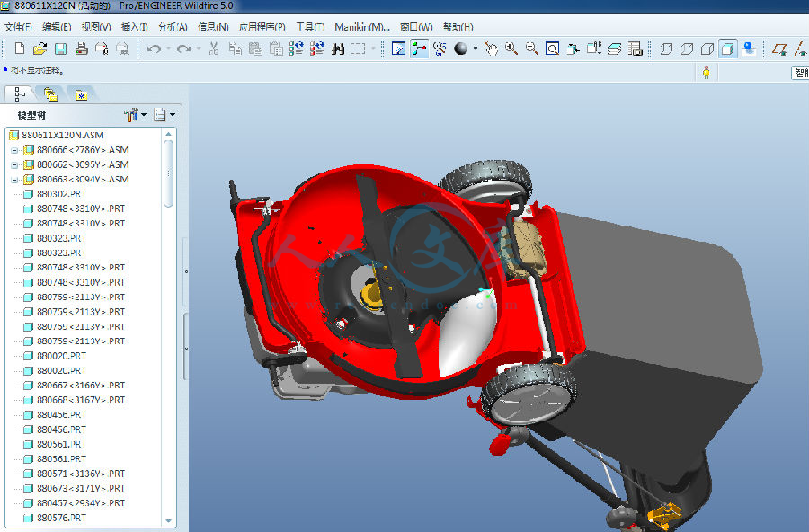The width and height of the screenshot is (809, 532).
Task: Open model tree settings dropdown
Action: (x=136, y=115)
